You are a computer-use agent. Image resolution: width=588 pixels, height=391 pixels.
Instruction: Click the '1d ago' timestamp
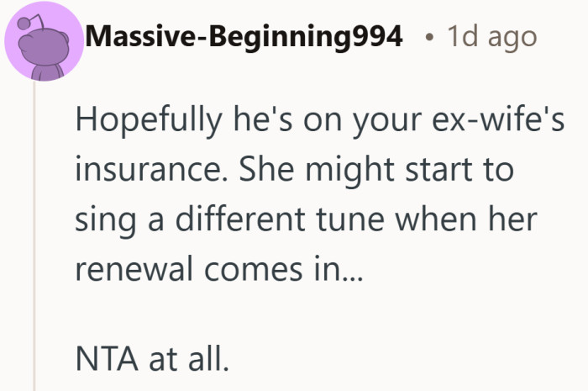tap(491, 37)
